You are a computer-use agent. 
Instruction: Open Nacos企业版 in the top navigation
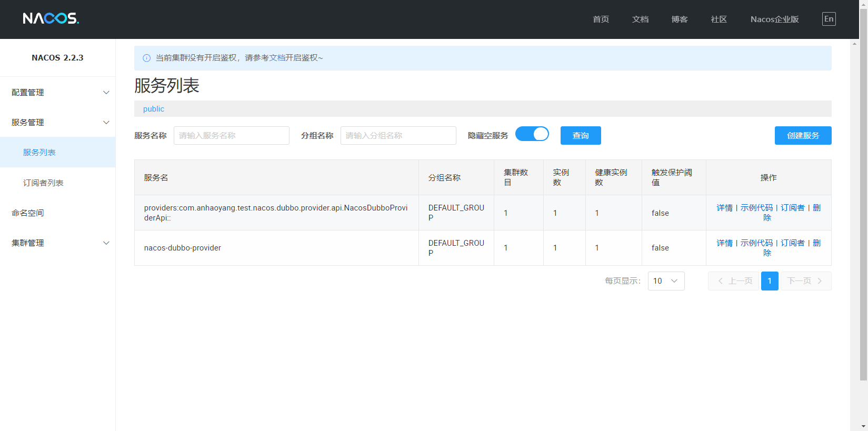click(x=775, y=19)
